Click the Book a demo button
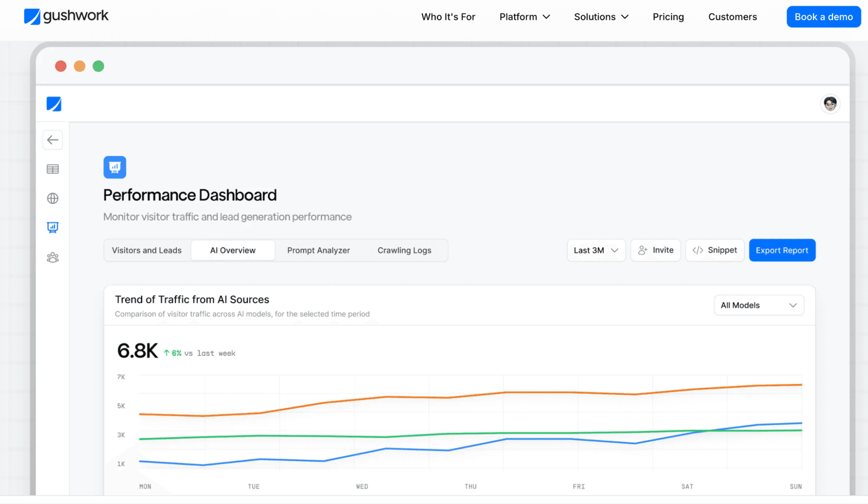The height and width of the screenshot is (504, 868). pos(824,17)
